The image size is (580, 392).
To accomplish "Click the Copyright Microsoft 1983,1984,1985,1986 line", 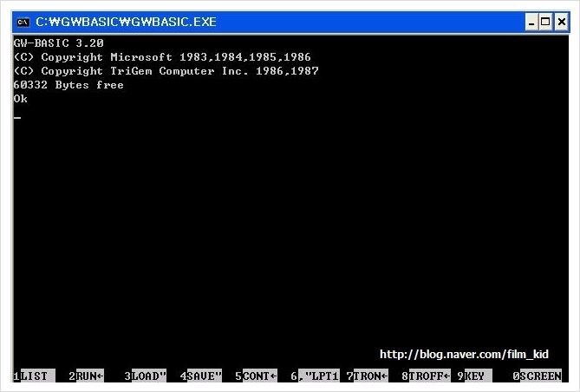I will (162, 57).
